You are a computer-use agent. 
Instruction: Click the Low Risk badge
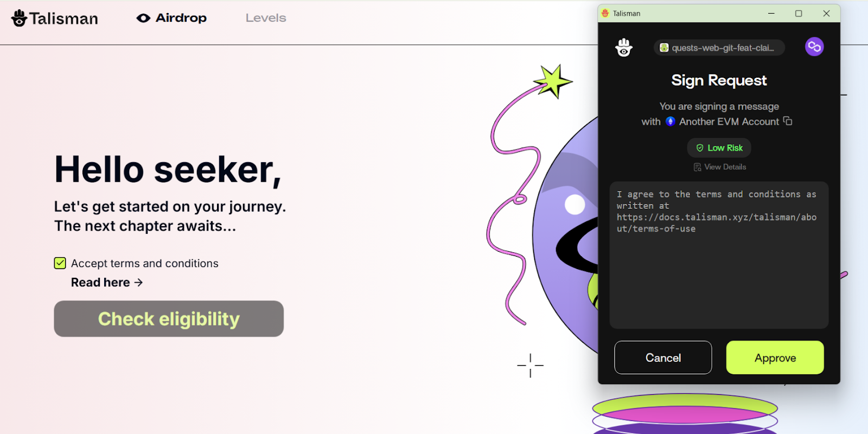tap(719, 148)
